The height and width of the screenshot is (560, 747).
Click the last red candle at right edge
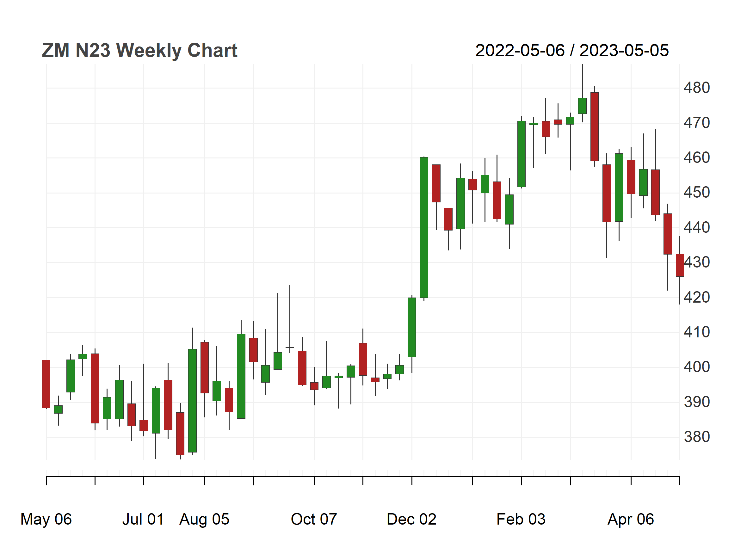[x=679, y=265]
